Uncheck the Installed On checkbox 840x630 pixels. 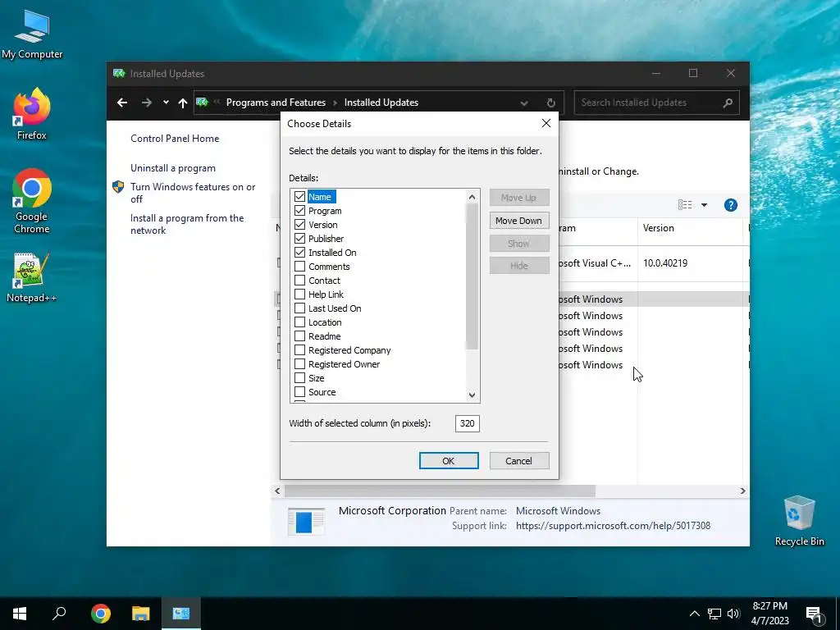[299, 253]
